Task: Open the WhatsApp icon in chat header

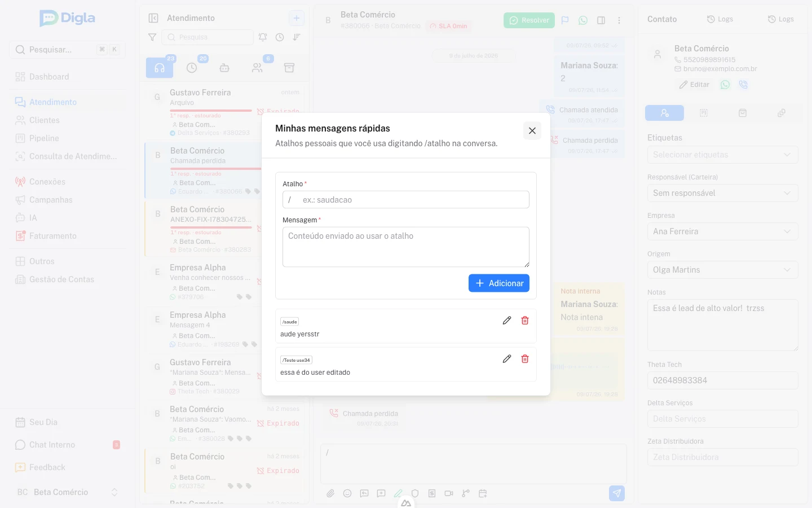Action: (583, 20)
